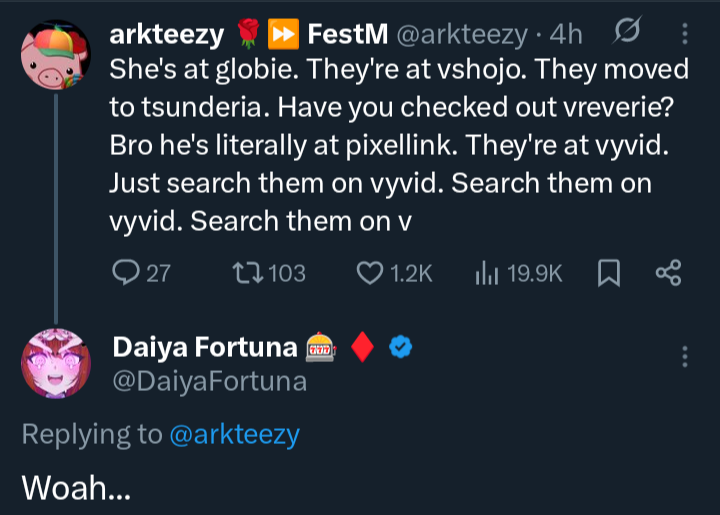Click @arkteezy in the Replying to line
Screen dimensions: 720x515
click(234, 435)
